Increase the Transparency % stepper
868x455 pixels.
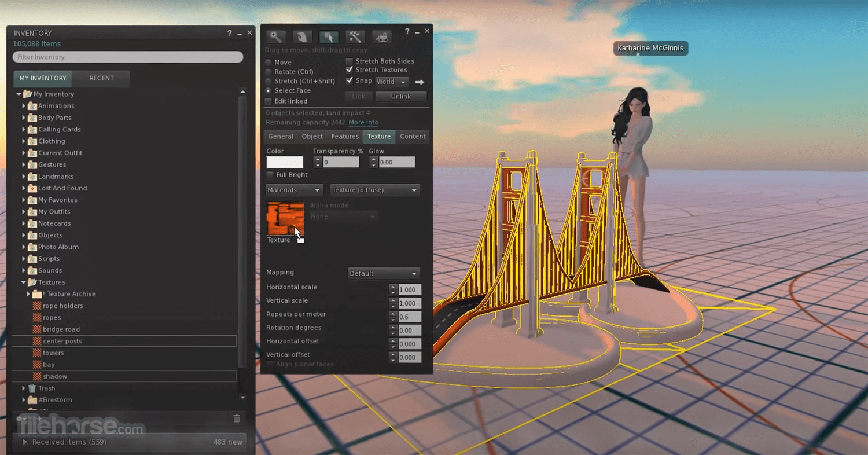coord(317,160)
